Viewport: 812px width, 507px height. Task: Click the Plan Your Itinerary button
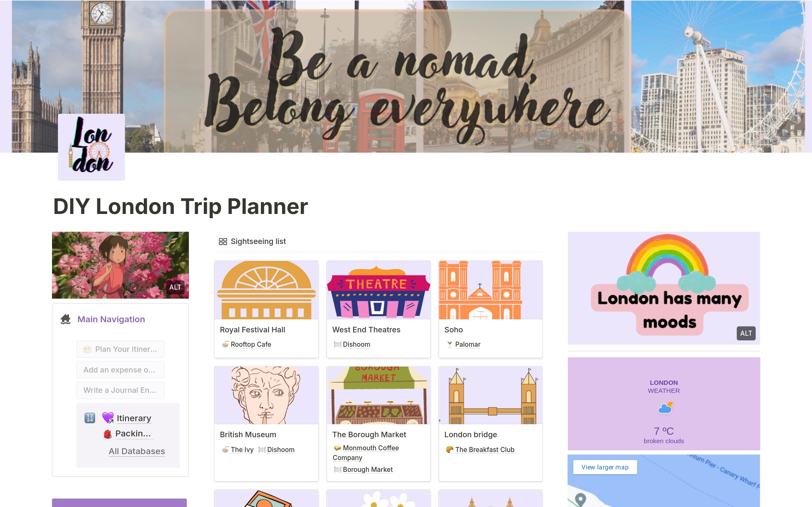click(x=120, y=349)
